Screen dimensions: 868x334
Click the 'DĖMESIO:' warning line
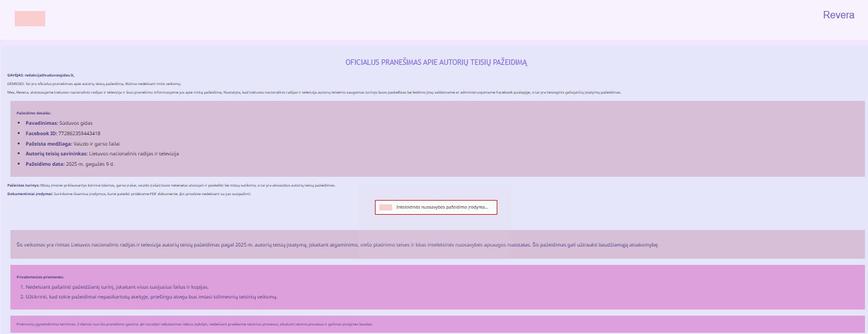[x=94, y=83]
